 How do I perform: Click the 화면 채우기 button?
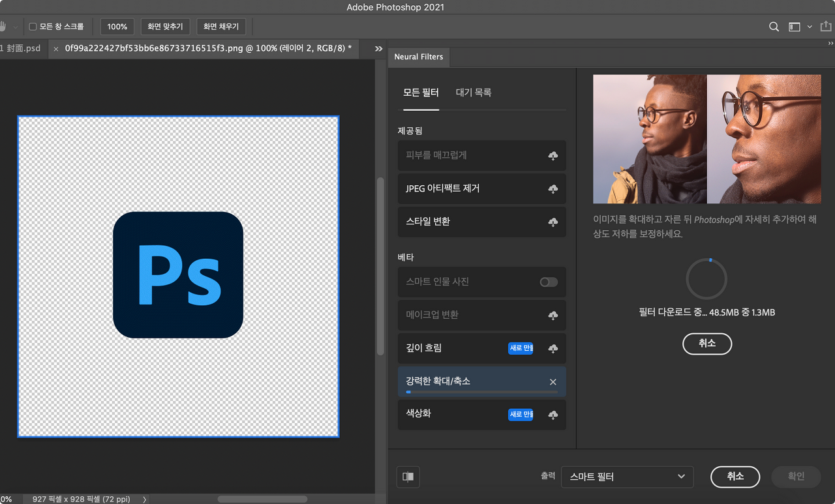pos(220,27)
